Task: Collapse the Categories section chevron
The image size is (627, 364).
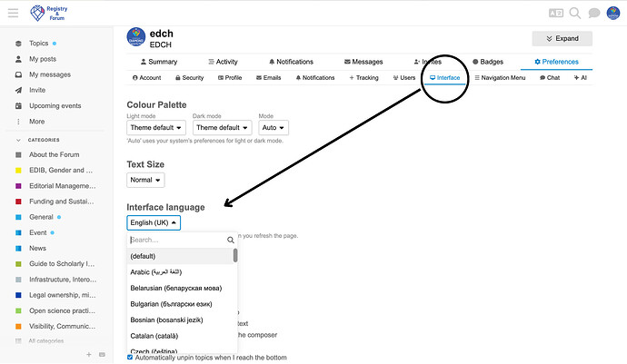Action: [18, 141]
